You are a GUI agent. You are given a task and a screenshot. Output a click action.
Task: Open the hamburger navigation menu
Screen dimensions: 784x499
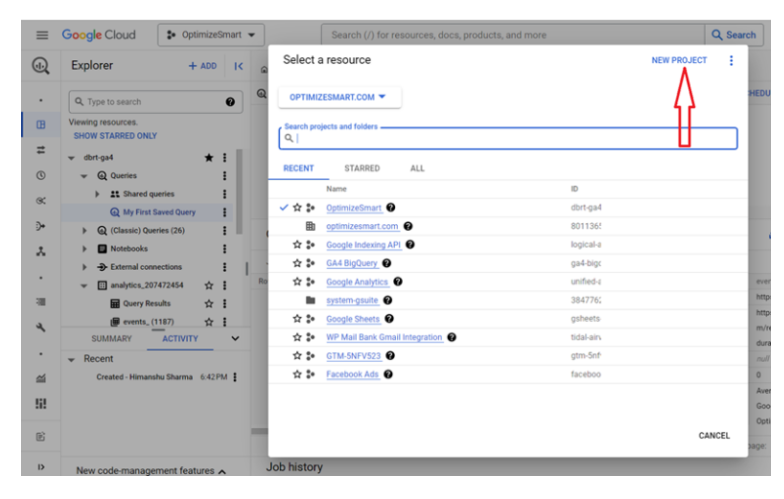coord(42,35)
